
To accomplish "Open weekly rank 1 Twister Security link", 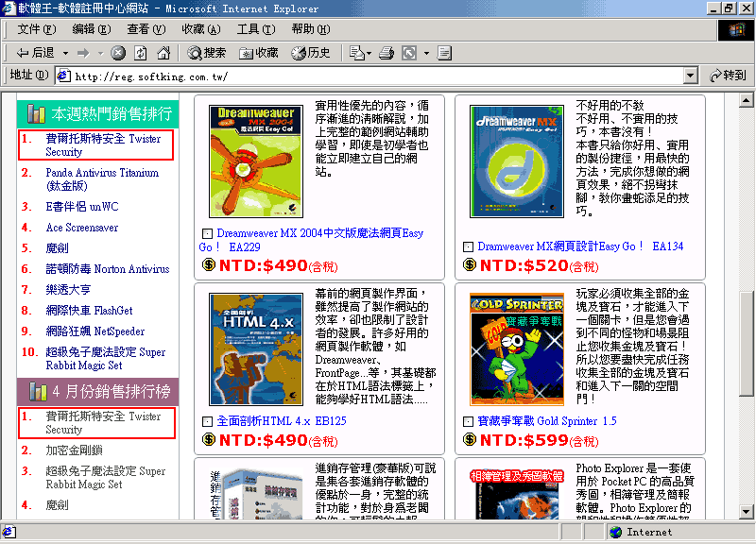I will [103, 145].
